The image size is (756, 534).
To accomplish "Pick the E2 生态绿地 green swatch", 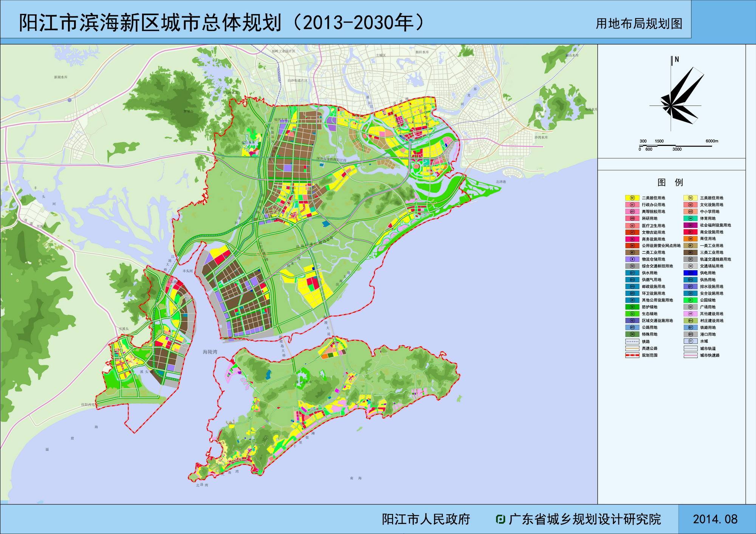I will (632, 313).
